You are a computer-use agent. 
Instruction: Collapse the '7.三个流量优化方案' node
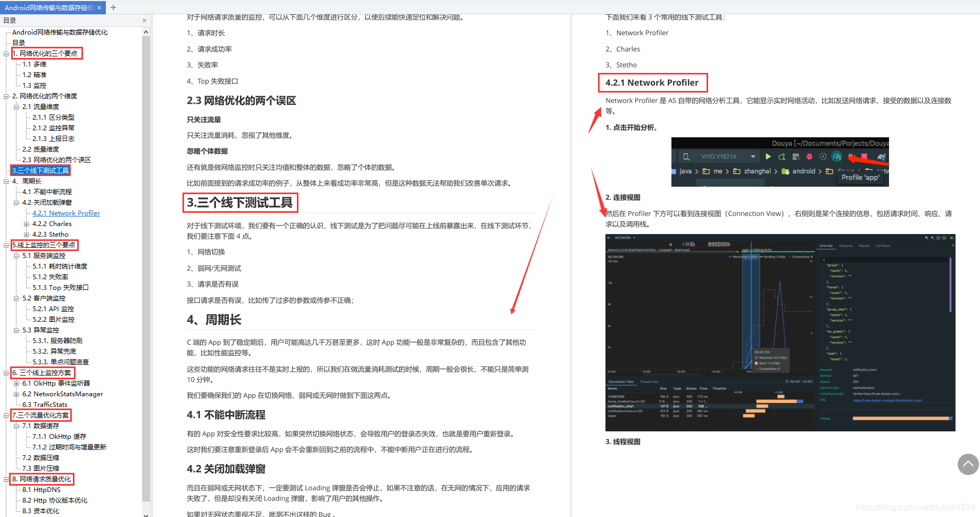pyautogui.click(x=6, y=415)
